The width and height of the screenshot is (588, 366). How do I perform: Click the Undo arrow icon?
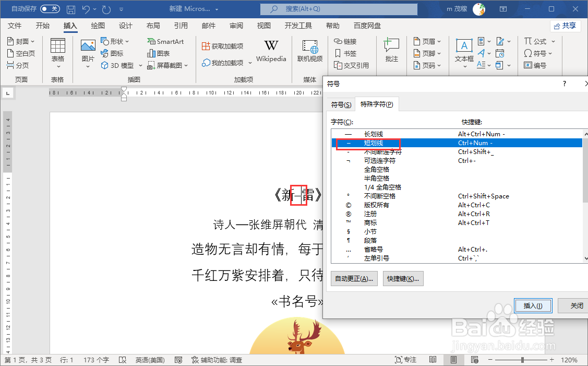pos(86,9)
